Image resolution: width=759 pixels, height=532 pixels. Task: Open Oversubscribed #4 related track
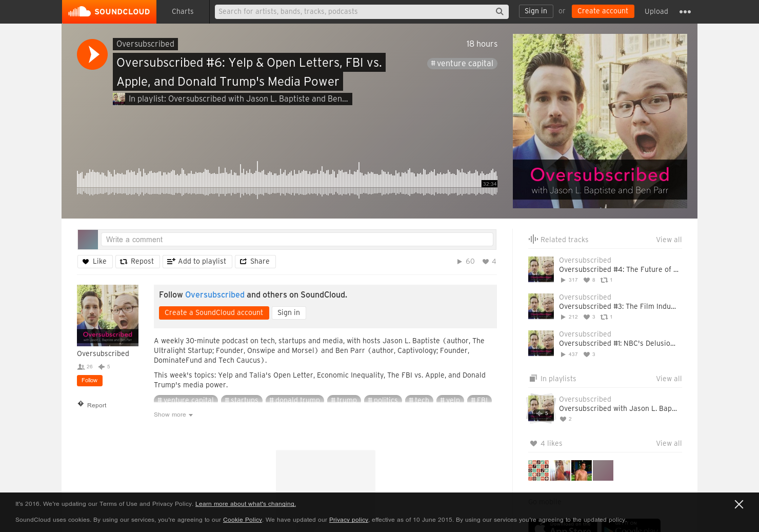point(618,269)
